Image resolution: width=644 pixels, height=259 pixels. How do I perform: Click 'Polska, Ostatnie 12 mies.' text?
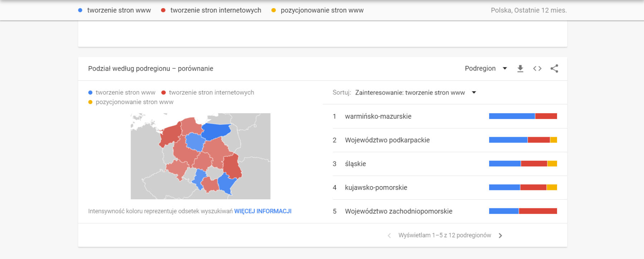pos(529,10)
